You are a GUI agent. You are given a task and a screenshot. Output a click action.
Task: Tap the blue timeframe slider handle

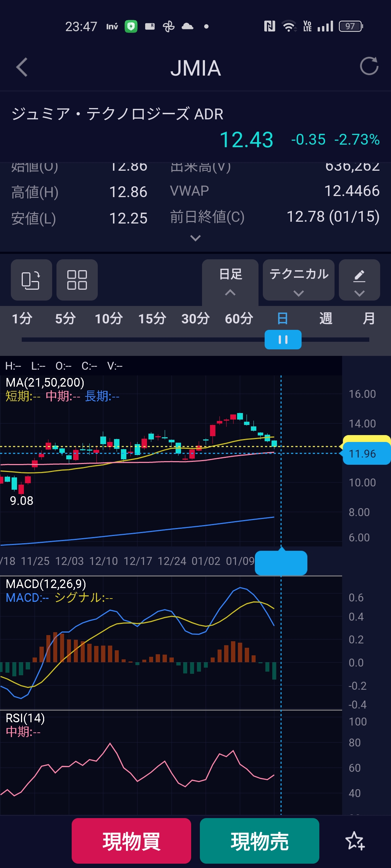283,340
